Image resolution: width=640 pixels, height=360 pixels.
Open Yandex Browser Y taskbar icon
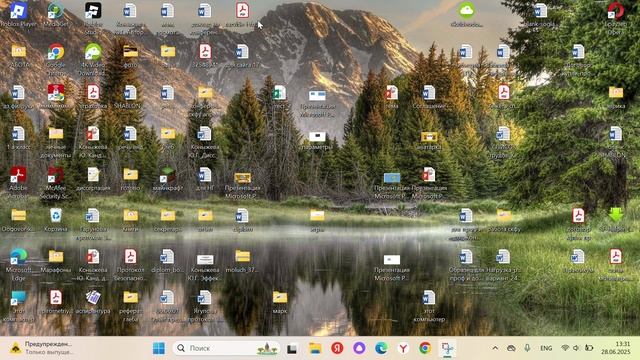tap(403, 348)
